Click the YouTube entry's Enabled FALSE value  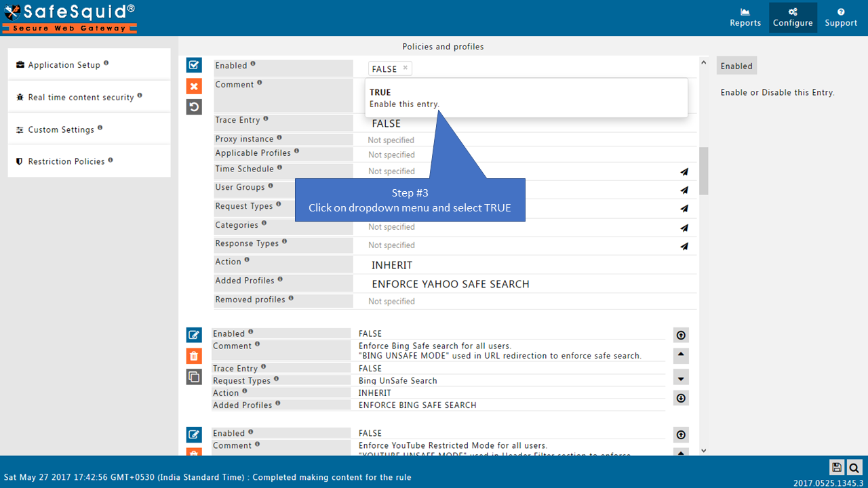pyautogui.click(x=370, y=433)
